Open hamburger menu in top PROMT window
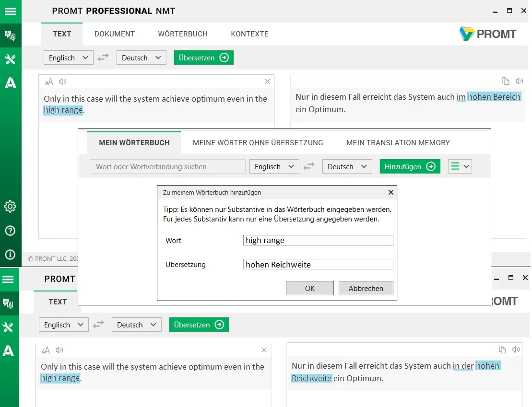This screenshot has width=532, height=407. point(10,12)
